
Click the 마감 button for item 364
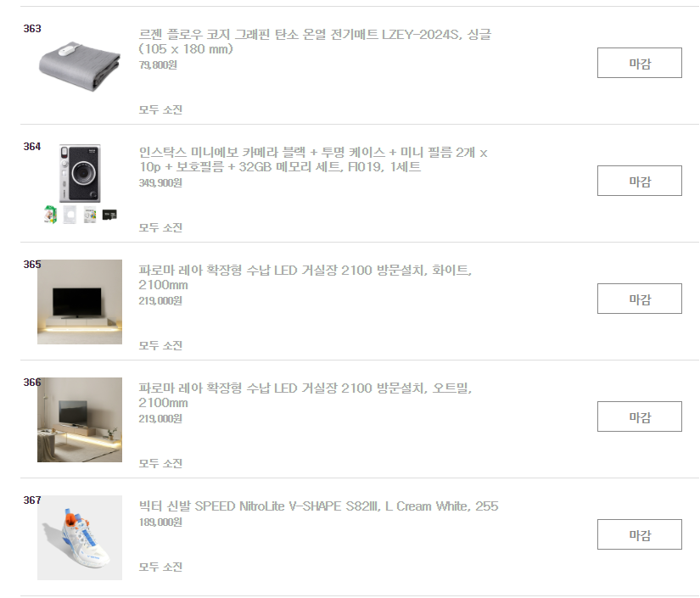pos(639,181)
